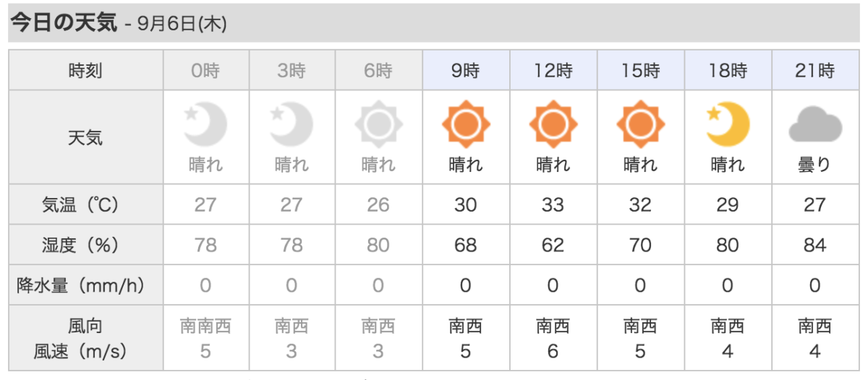868x380 pixels.
Task: Click the 降水量(mm/h) row label
Action: click(85, 286)
